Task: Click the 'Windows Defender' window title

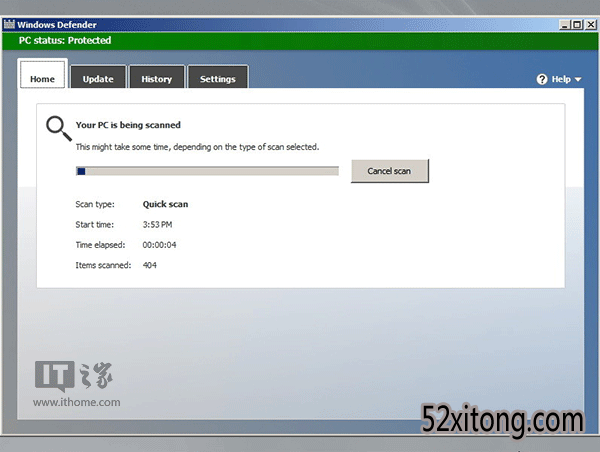Action: [57, 25]
